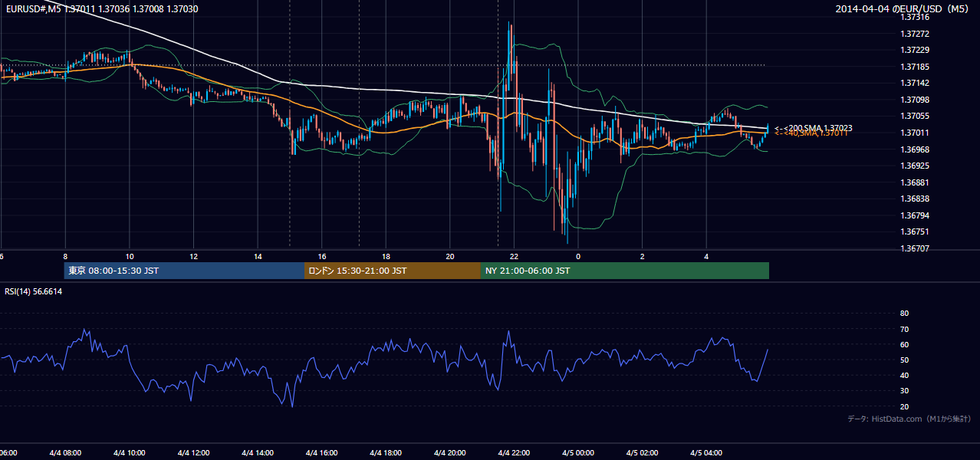
Task: Select the NY 21:00-06:00 JST session bar
Action: (x=625, y=271)
